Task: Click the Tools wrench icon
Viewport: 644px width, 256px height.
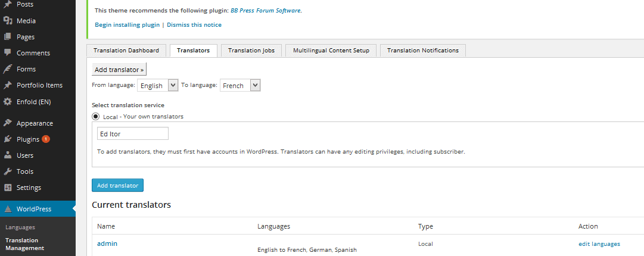Action: (7, 171)
